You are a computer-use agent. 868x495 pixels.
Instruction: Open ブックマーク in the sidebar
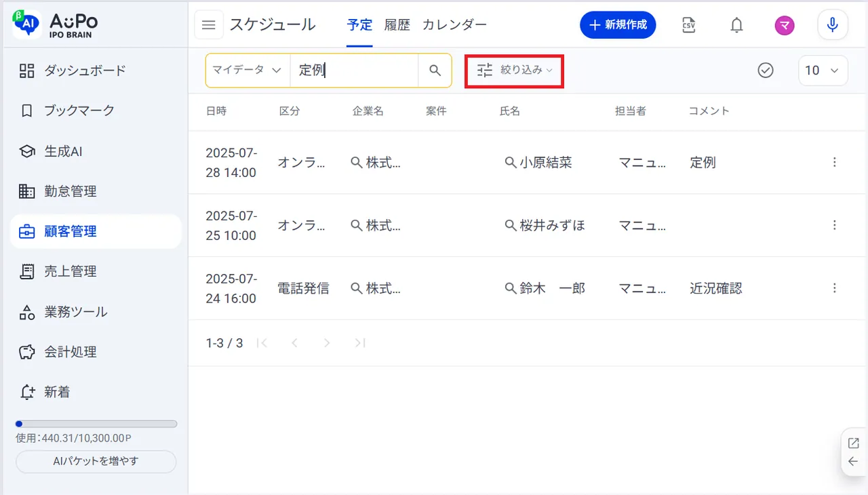(x=96, y=111)
